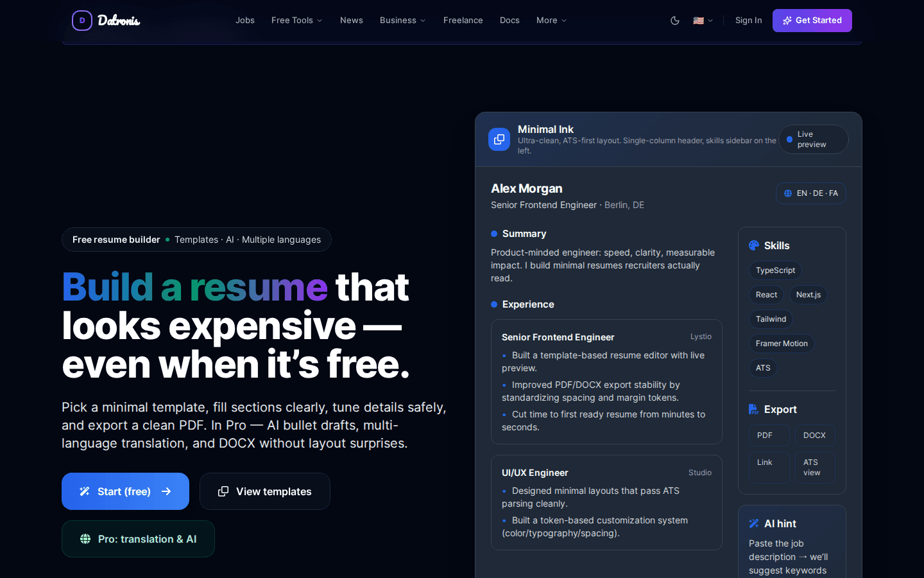The height and width of the screenshot is (578, 924).
Task: Click the React skill tag
Action: [x=766, y=295]
